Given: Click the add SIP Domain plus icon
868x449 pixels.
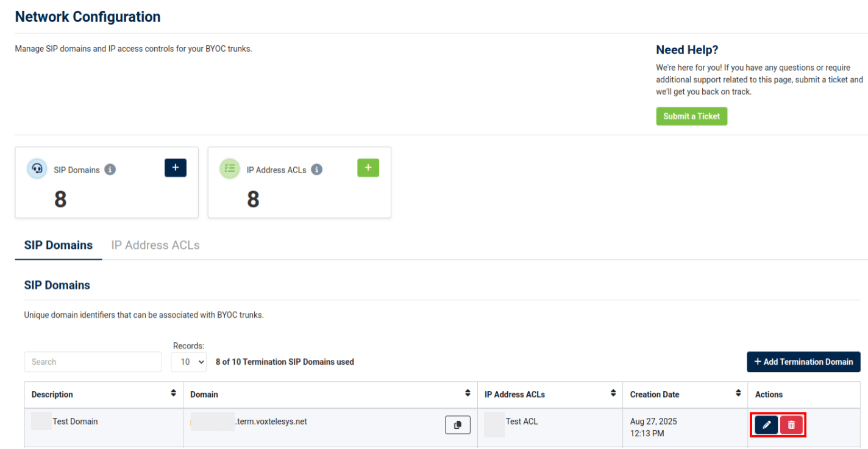Looking at the screenshot, I should (176, 168).
